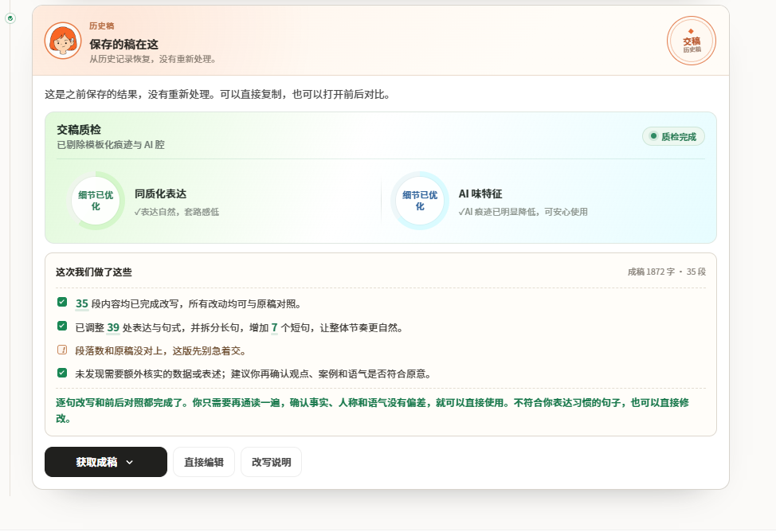
Task: Click the AI 味特征 细节已优化 ring indicator
Action: 420,201
